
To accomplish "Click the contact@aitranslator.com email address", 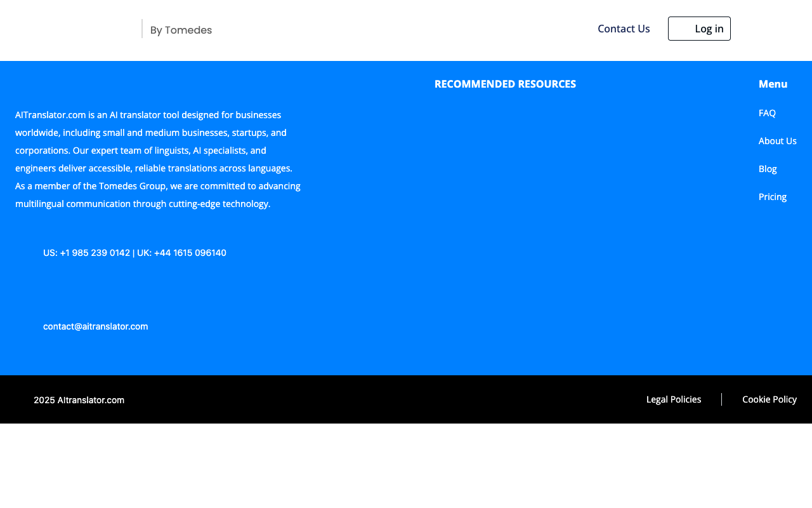I will 96,326.
